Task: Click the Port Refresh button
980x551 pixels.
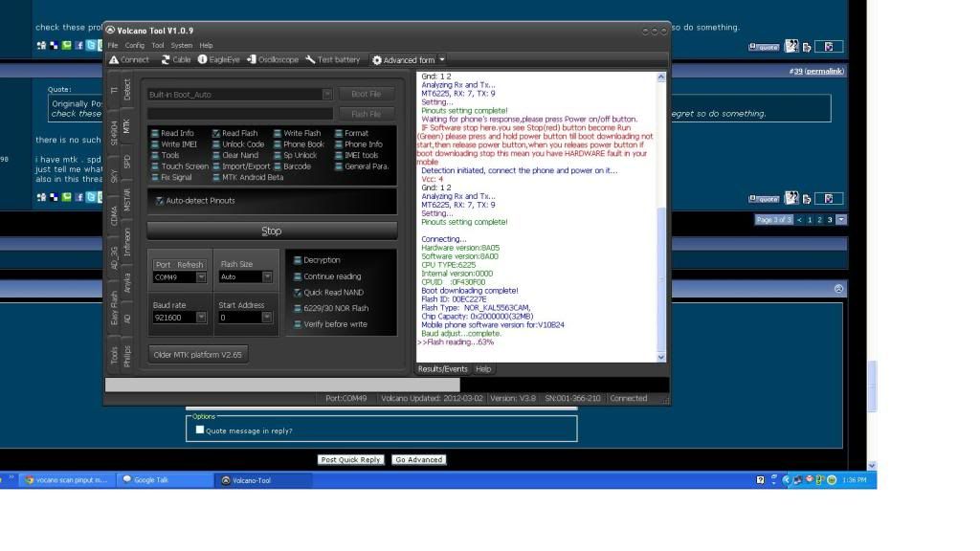Action: (179, 265)
